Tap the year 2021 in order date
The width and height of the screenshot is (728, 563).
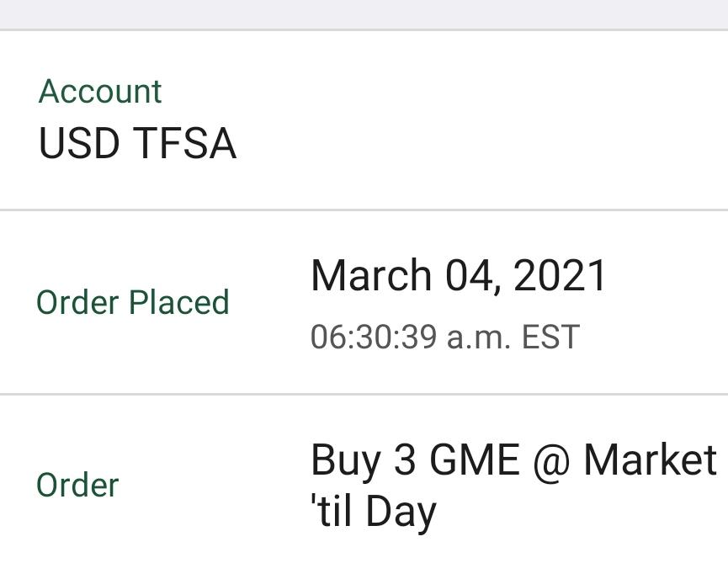pos(560,275)
